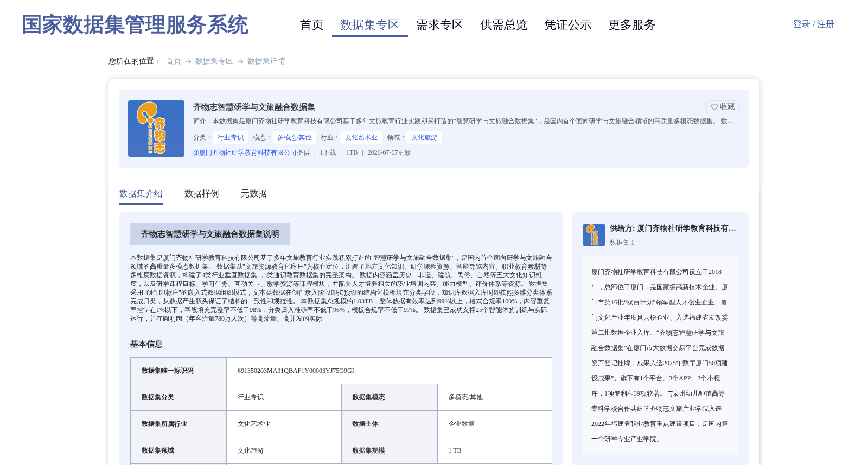
Task: Click the 1 TB size value in table
Action: [455, 451]
